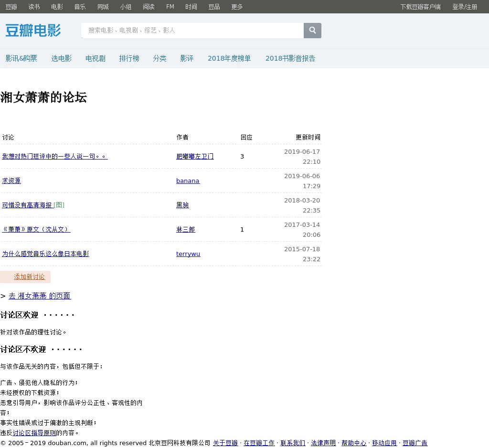Screen dimensions: 489x448
Task: Open 影讯&购票 navigation tab
Action: pos(21,58)
